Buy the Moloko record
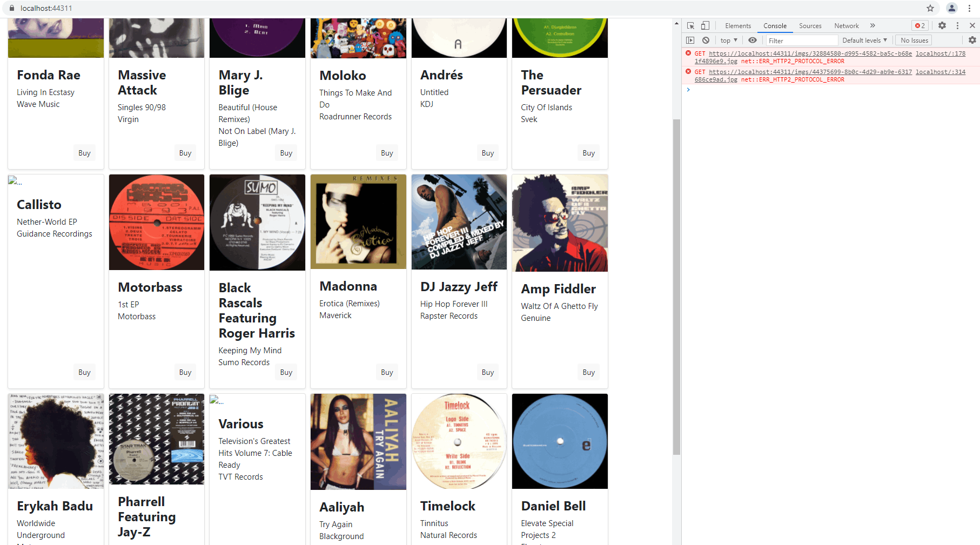980x545 pixels. [x=387, y=153]
